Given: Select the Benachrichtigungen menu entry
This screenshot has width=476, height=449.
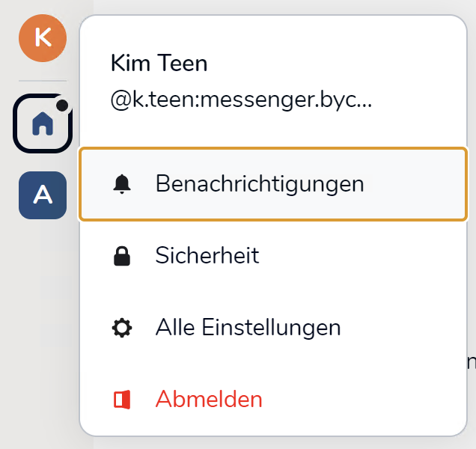Looking at the screenshot, I should pos(259,184).
